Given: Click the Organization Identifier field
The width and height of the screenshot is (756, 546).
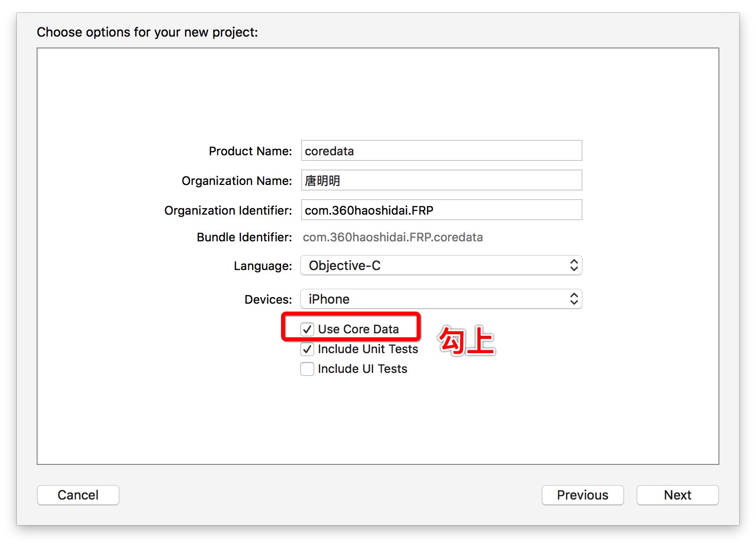Looking at the screenshot, I should [441, 210].
